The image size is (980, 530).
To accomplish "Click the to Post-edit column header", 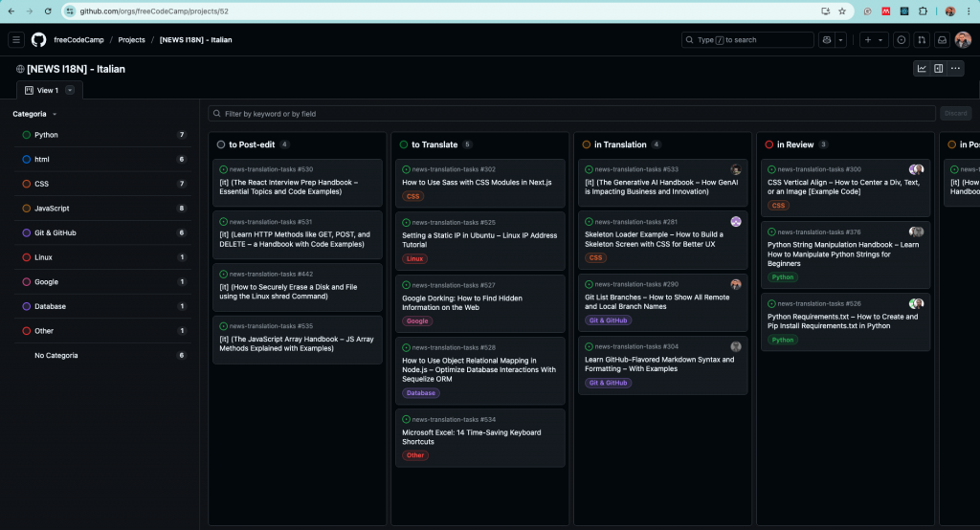I will click(x=252, y=145).
